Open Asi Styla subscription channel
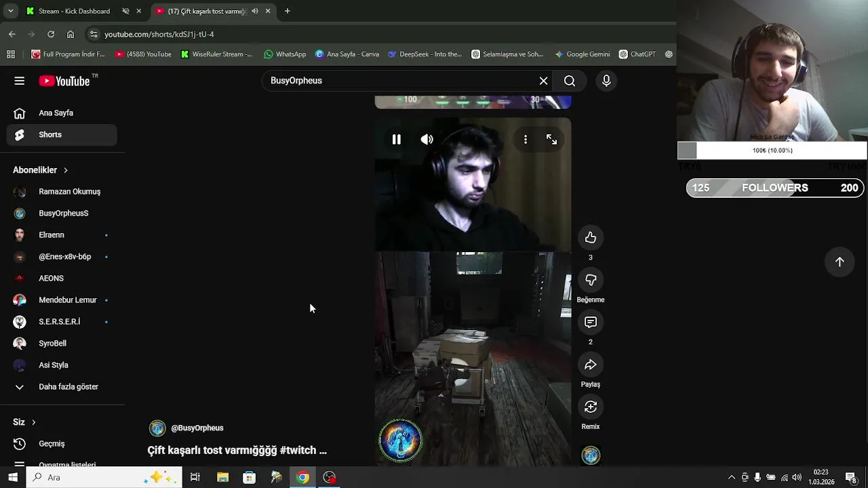 tap(62, 365)
